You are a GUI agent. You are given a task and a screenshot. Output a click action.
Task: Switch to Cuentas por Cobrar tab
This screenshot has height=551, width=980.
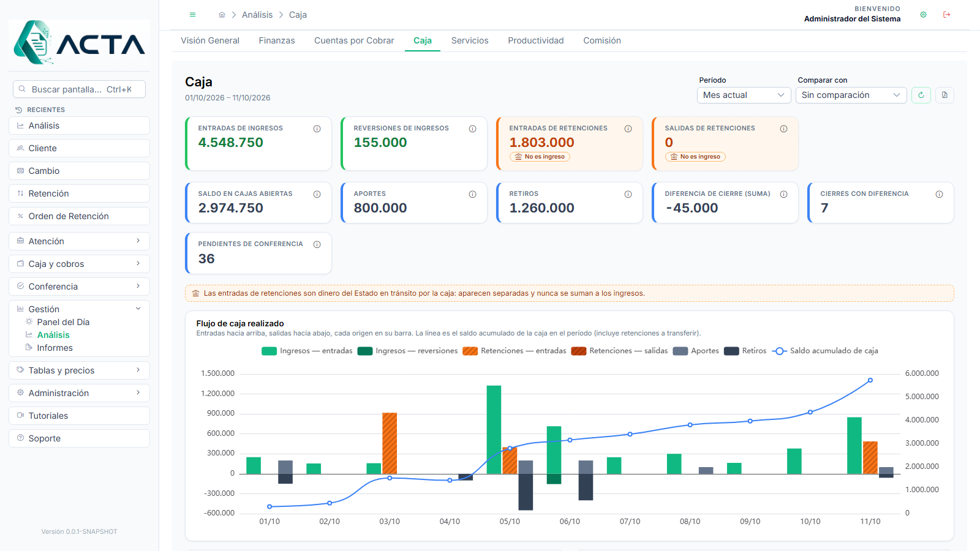click(x=354, y=40)
